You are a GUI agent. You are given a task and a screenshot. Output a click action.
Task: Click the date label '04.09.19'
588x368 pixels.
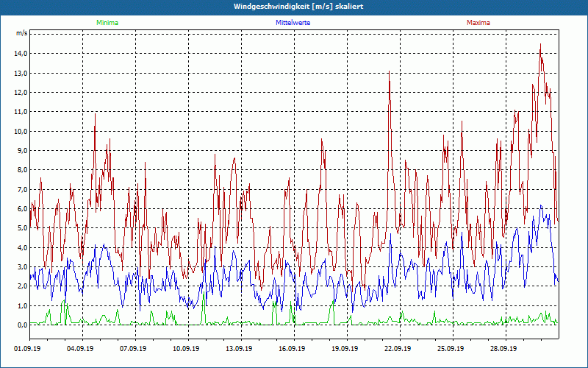coord(80,348)
